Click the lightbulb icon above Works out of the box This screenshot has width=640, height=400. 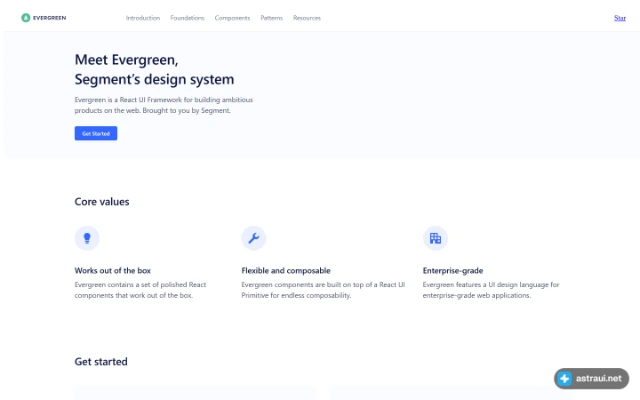(x=87, y=238)
